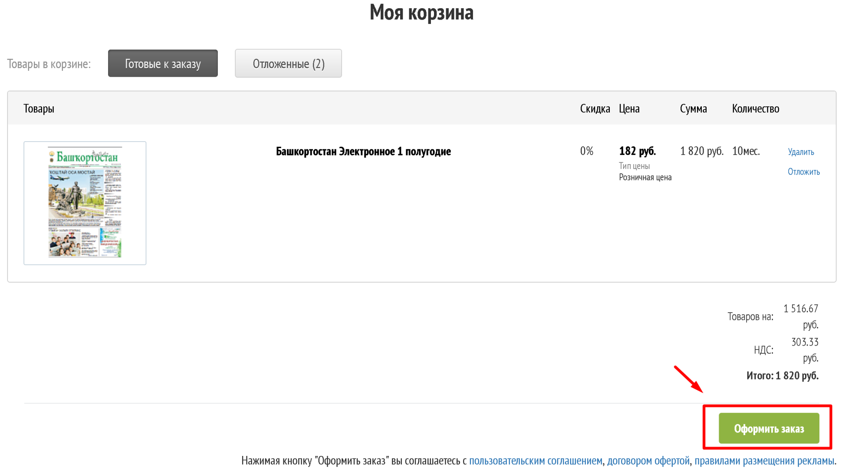Click the 10мес. quantity value

coord(746,151)
